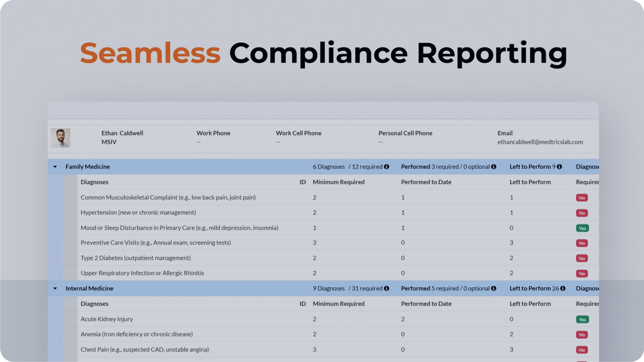The image size is (644, 362).
Task: Click info icon beside Family Medicine Performed optional
Action: point(493,167)
